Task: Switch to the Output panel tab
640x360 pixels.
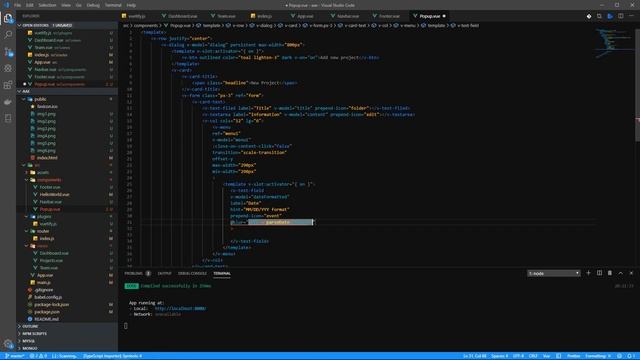Action: [164, 273]
